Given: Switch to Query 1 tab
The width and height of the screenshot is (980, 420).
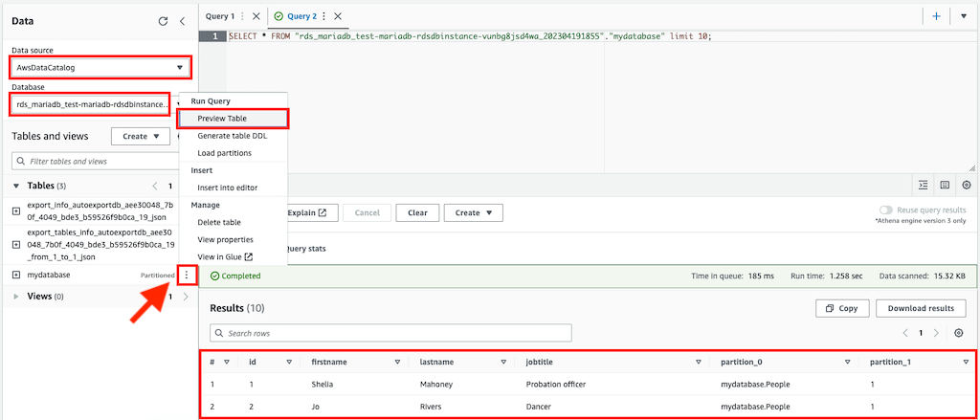Looking at the screenshot, I should (220, 16).
